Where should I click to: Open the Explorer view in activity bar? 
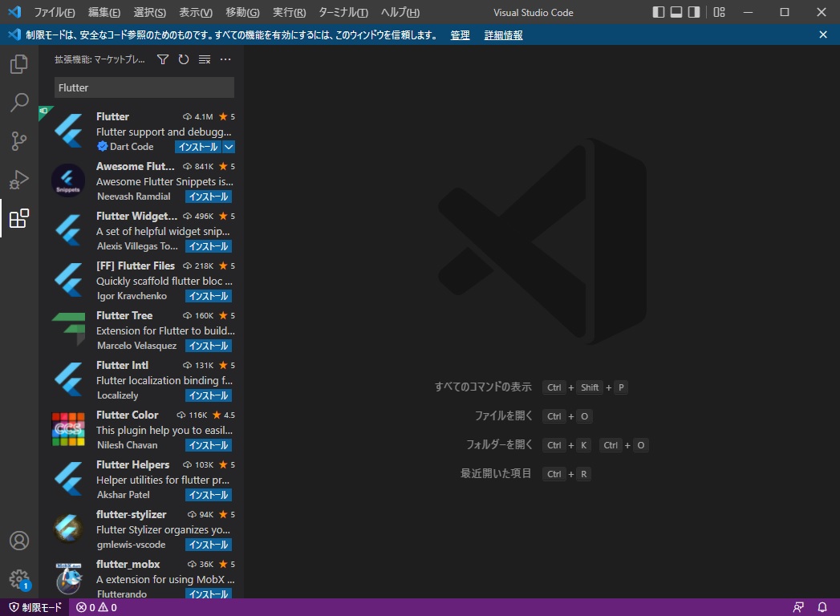18,63
